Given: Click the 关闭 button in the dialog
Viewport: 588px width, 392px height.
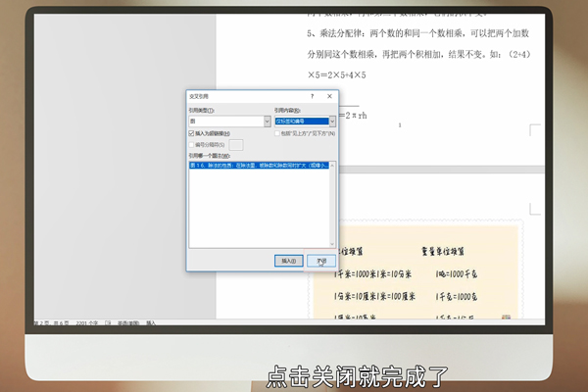Looking at the screenshot, I should pyautogui.click(x=321, y=261).
